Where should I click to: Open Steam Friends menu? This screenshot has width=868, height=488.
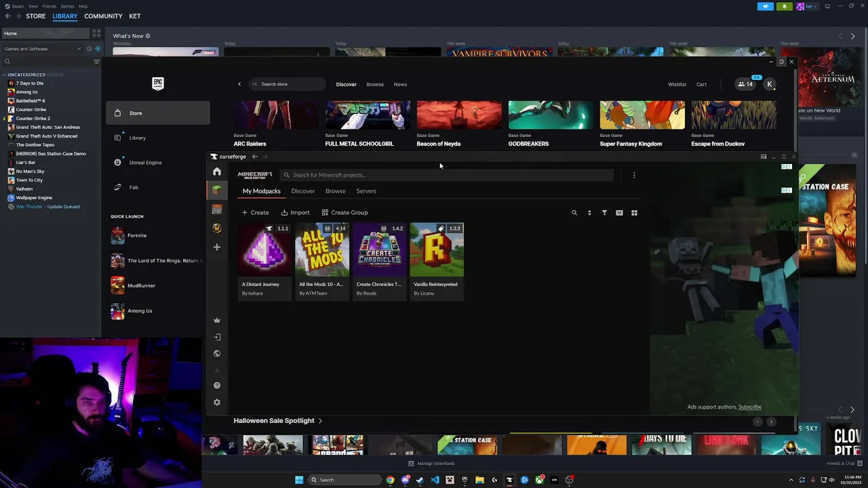tap(50, 6)
